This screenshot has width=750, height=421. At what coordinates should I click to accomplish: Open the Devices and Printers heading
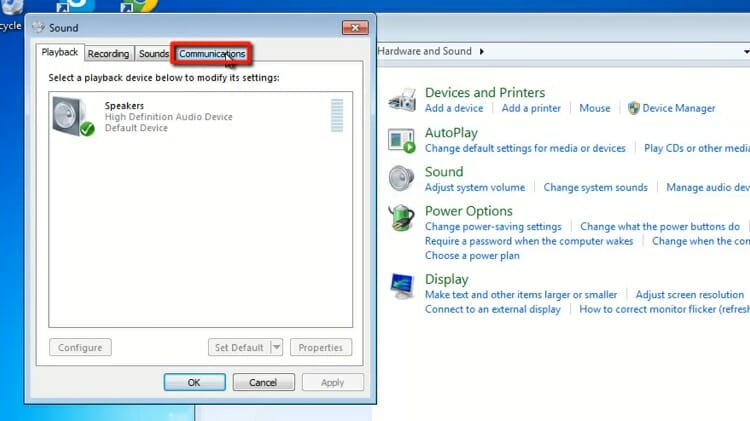485,92
